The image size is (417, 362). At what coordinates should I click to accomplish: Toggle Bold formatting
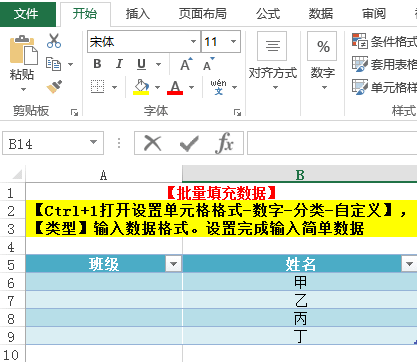(x=97, y=64)
